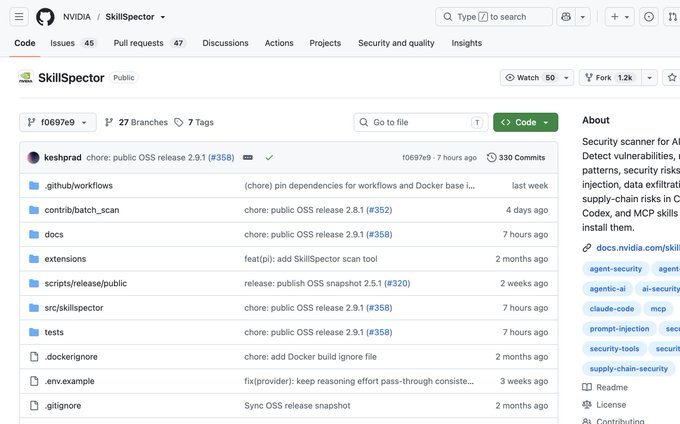Open the scripts/release/public folder
Image resolution: width=680 pixels, height=424 pixels.
coord(85,284)
